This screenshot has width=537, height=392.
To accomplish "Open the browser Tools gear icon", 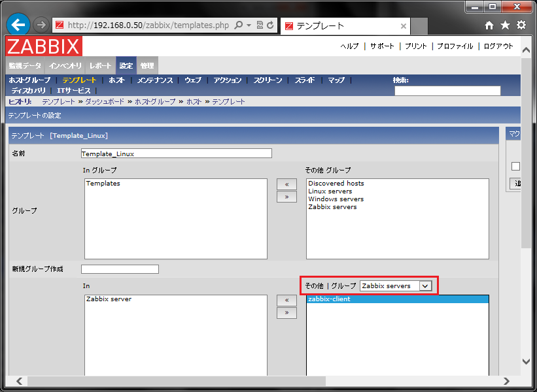I will (x=521, y=25).
